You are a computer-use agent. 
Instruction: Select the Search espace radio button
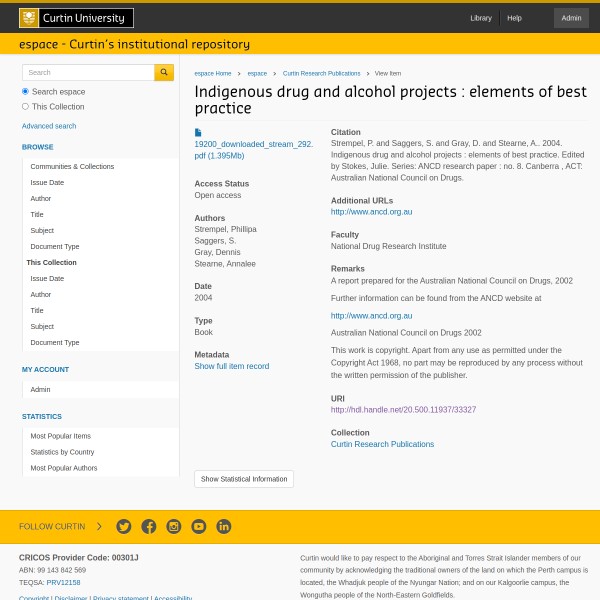pos(26,91)
